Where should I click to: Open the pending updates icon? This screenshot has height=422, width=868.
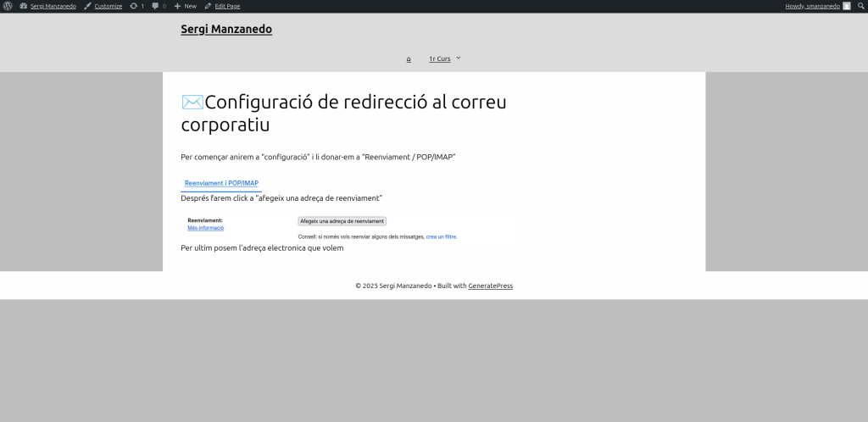(x=134, y=6)
